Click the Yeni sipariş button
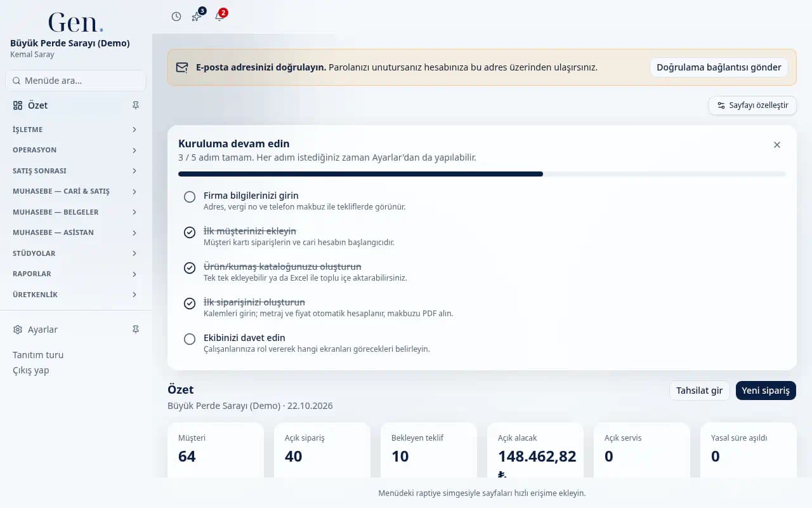812x508 pixels. 766,391
